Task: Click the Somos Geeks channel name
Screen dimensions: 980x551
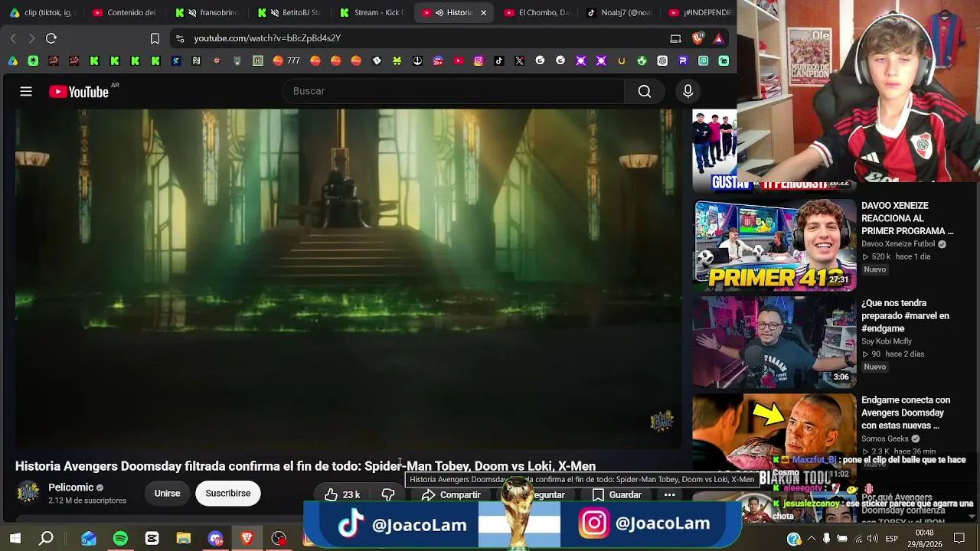Action: pos(884,439)
